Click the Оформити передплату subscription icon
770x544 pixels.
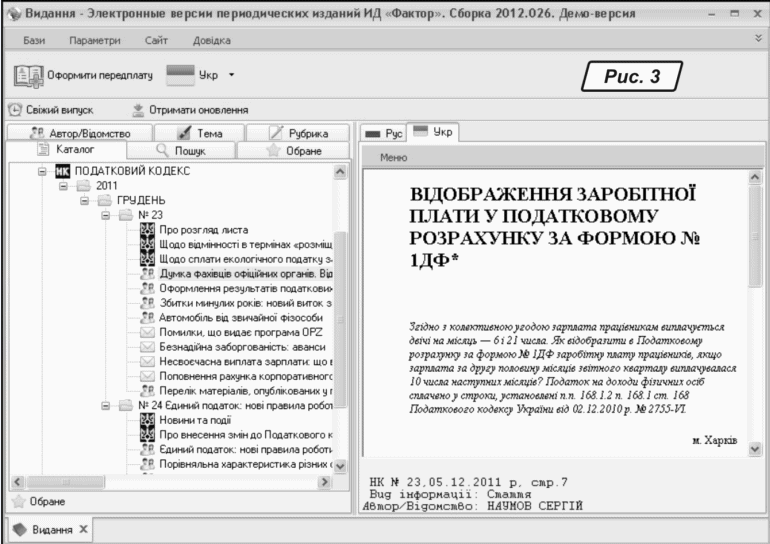coord(28,76)
